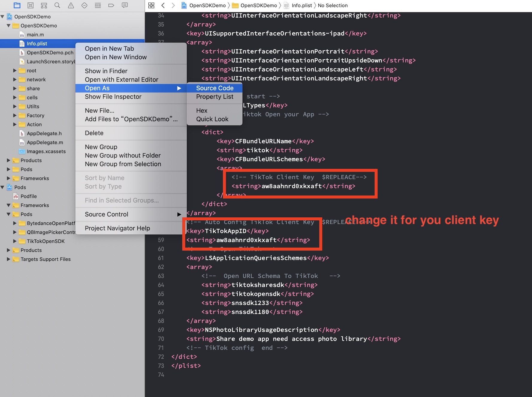Image resolution: width=532 pixels, height=397 pixels.
Task: Open the Issue navigator warning icon
Action: (x=71, y=5)
